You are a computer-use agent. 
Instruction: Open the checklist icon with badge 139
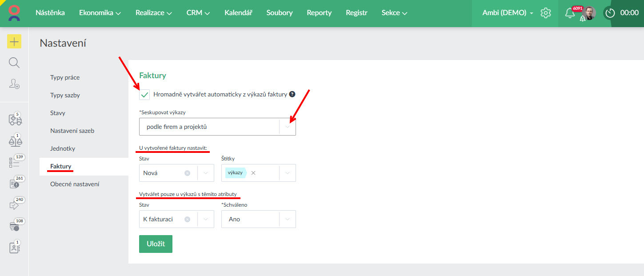pyautogui.click(x=14, y=163)
